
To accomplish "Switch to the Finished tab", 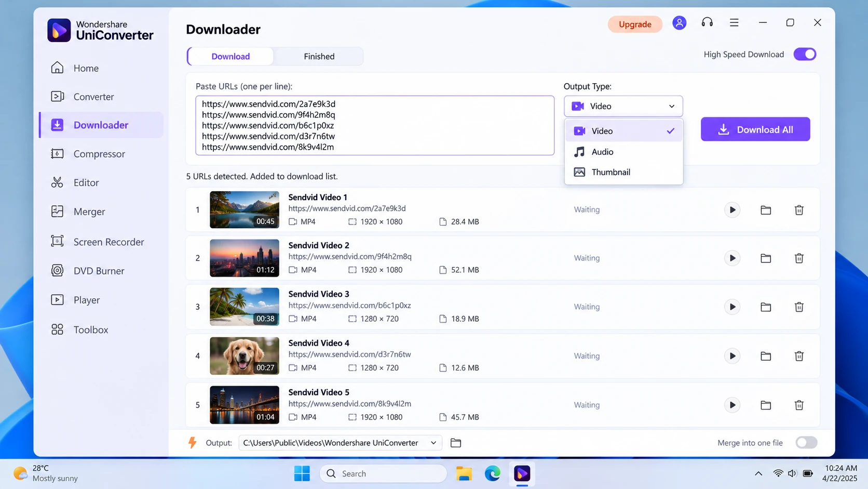I will pyautogui.click(x=319, y=56).
